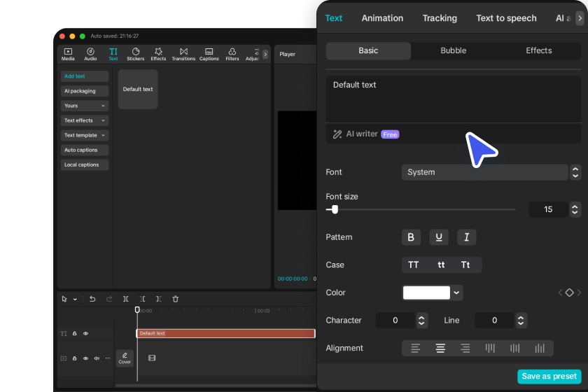The image size is (588, 392).
Task: Show more inspector tabs with right arrow
Action: (580, 18)
